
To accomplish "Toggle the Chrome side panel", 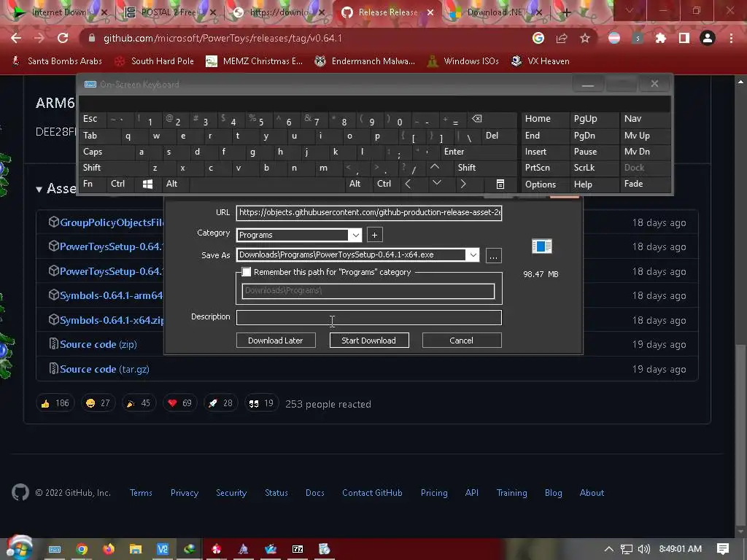I will coord(684,38).
